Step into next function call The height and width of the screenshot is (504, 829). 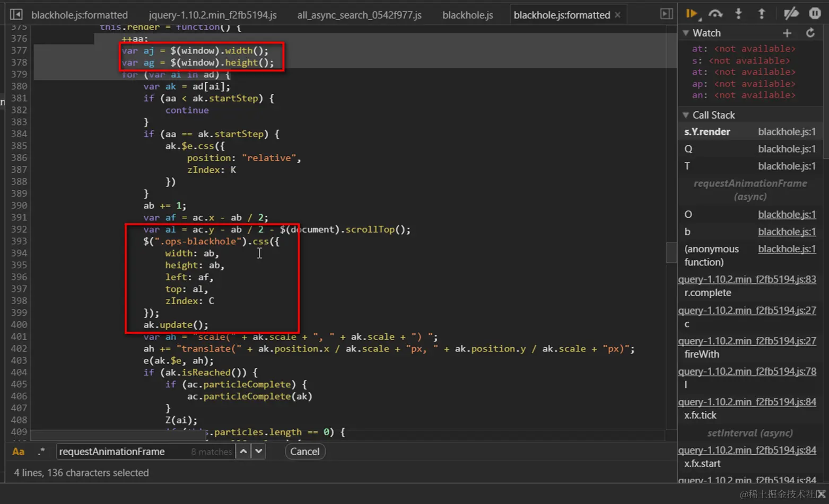pyautogui.click(x=738, y=14)
